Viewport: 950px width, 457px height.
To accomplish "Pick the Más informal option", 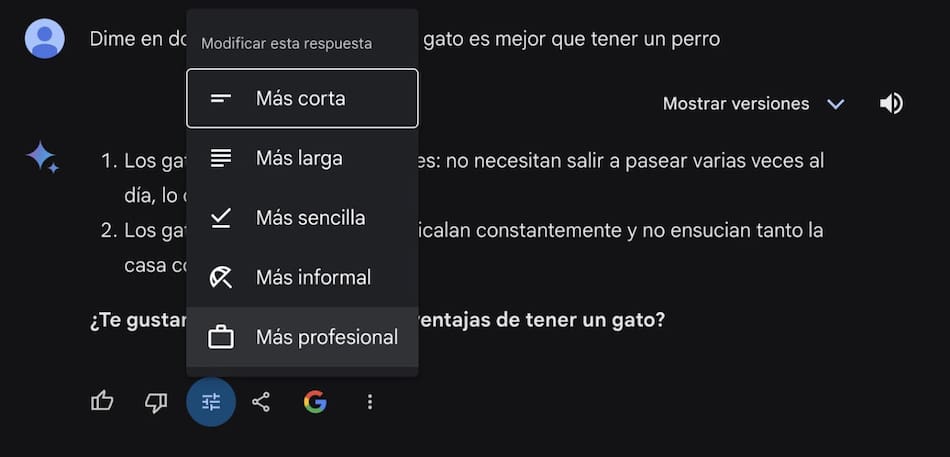I will tap(313, 278).
